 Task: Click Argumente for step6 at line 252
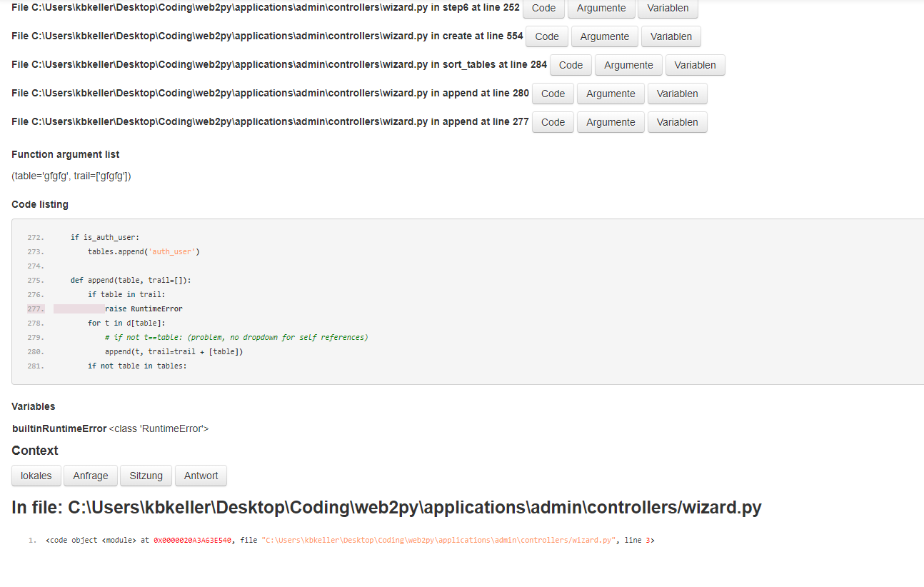coord(601,9)
